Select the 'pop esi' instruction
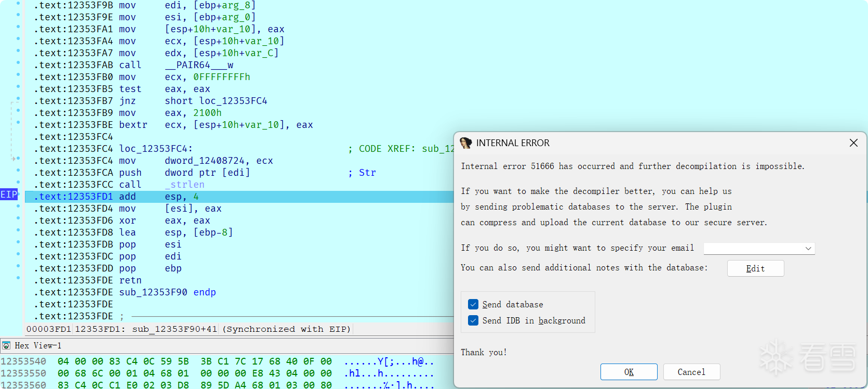Viewport: 868px width, 389px height. pos(108,244)
